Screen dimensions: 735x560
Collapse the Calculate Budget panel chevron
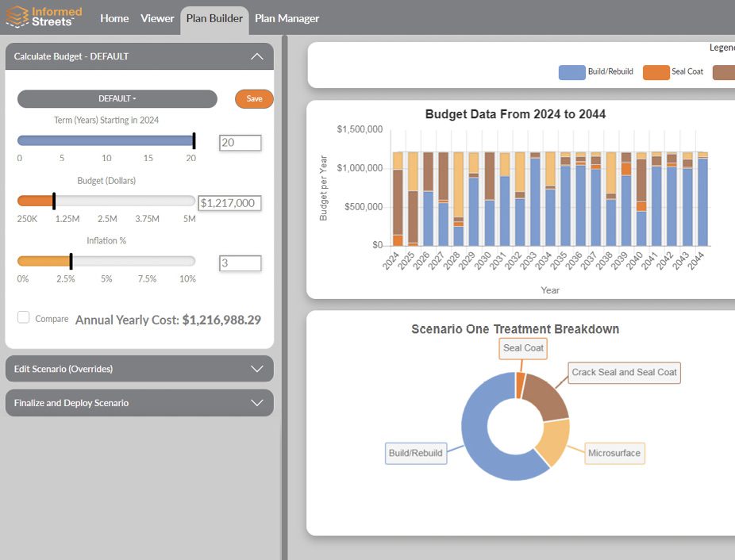click(256, 56)
